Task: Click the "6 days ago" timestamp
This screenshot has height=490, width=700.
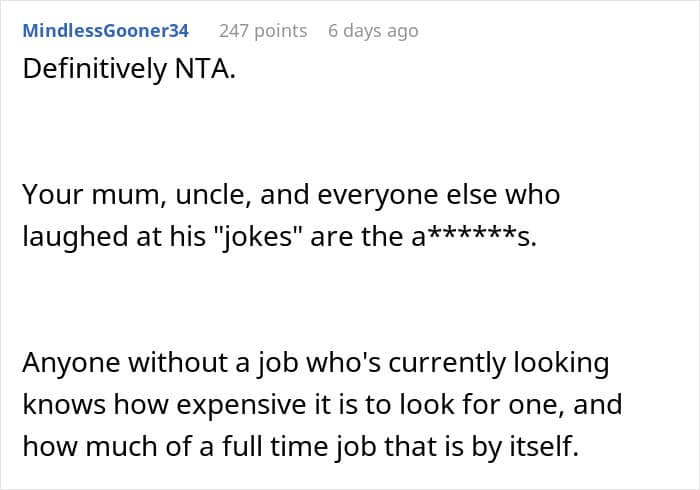Action: 373,30
